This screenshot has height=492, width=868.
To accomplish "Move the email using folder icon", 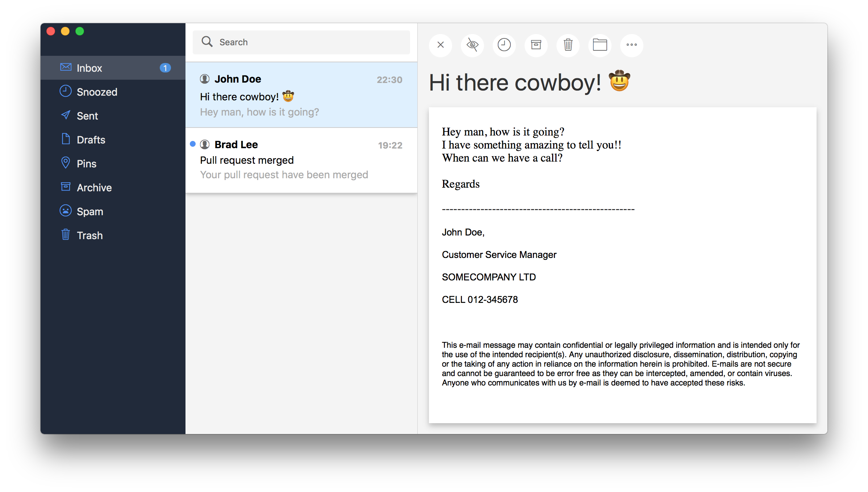I will 600,45.
